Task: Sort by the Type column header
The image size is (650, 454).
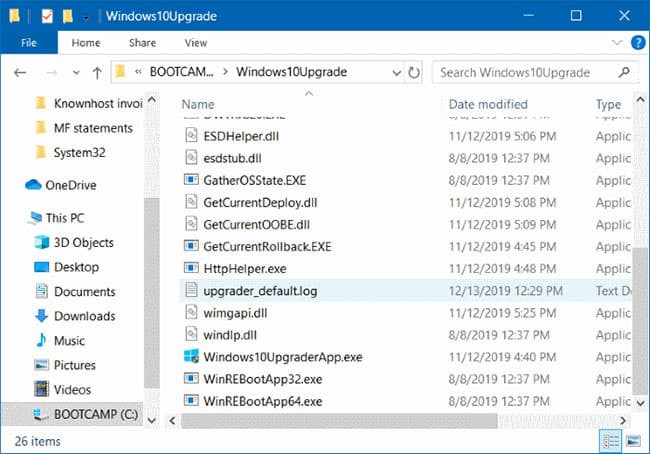Action: (609, 104)
